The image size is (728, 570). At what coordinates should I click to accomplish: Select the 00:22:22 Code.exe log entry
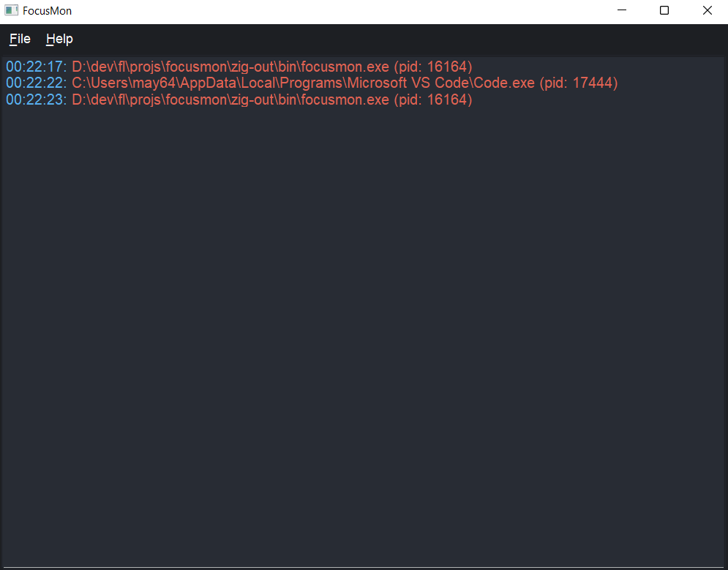point(312,83)
